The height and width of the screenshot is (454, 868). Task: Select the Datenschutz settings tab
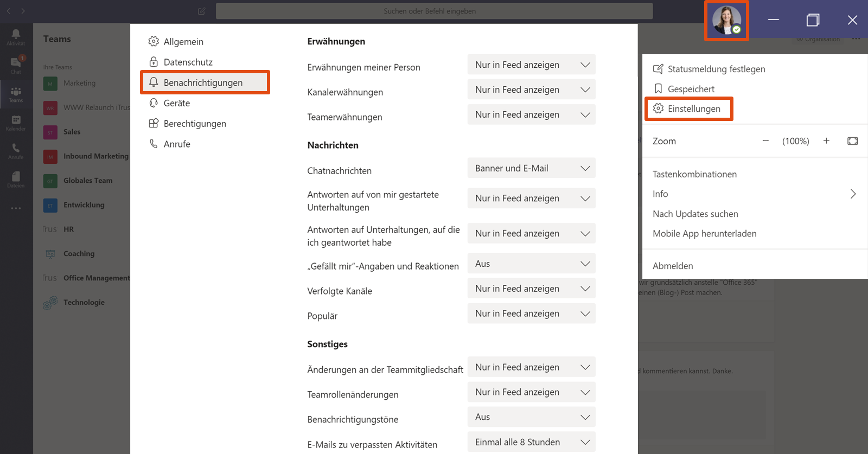[188, 62]
